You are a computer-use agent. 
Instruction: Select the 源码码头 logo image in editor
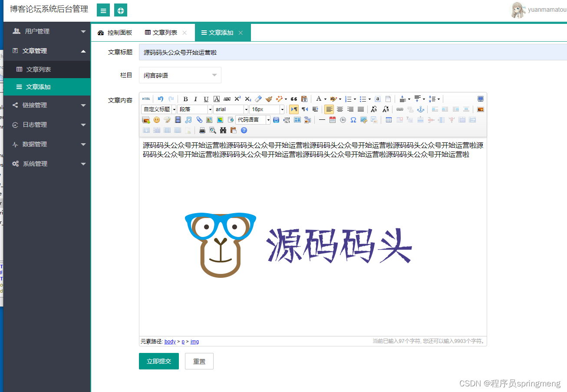[298, 245]
